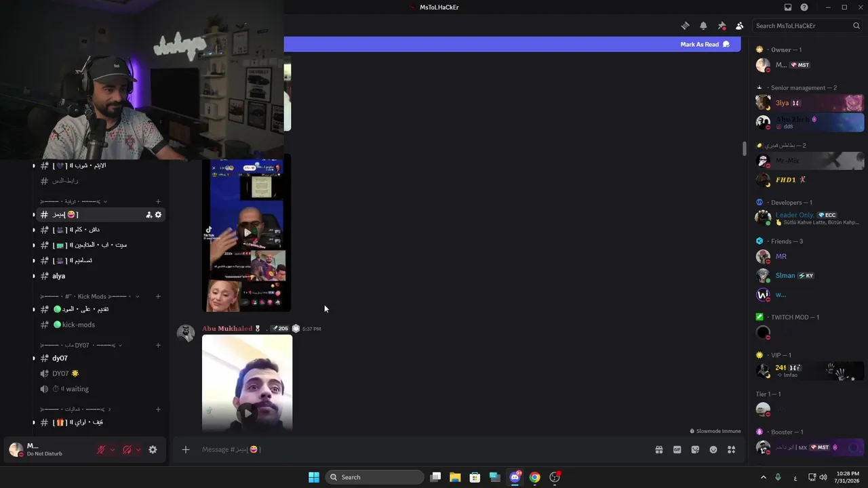Open Mr-Mix member entry
Viewport: 868px width, 488px height.
coord(810,161)
